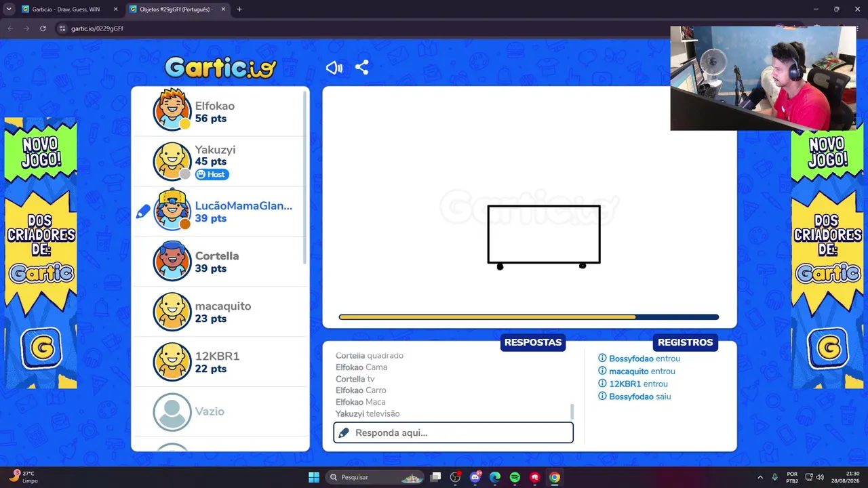The image size is (868, 488).
Task: Click the 'Yakuzyi televisão' answer
Action: coord(368,413)
